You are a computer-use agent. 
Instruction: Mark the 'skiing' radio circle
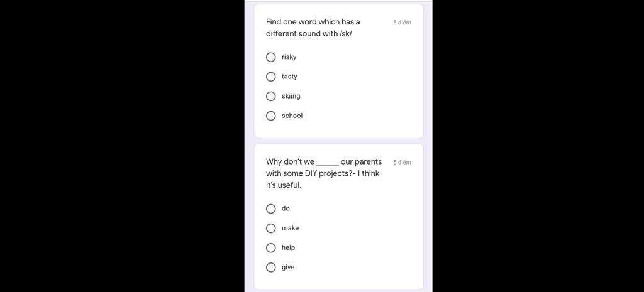click(271, 96)
